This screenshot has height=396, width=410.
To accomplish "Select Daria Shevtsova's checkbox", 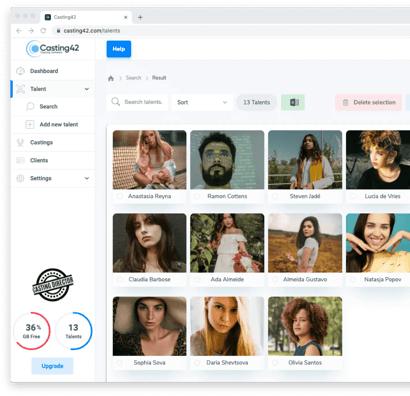I will click(197, 363).
